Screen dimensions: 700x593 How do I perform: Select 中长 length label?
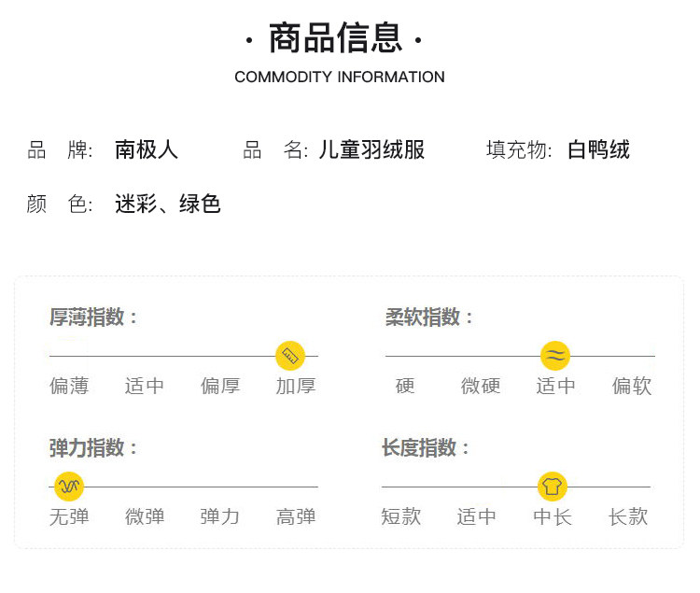[553, 516]
